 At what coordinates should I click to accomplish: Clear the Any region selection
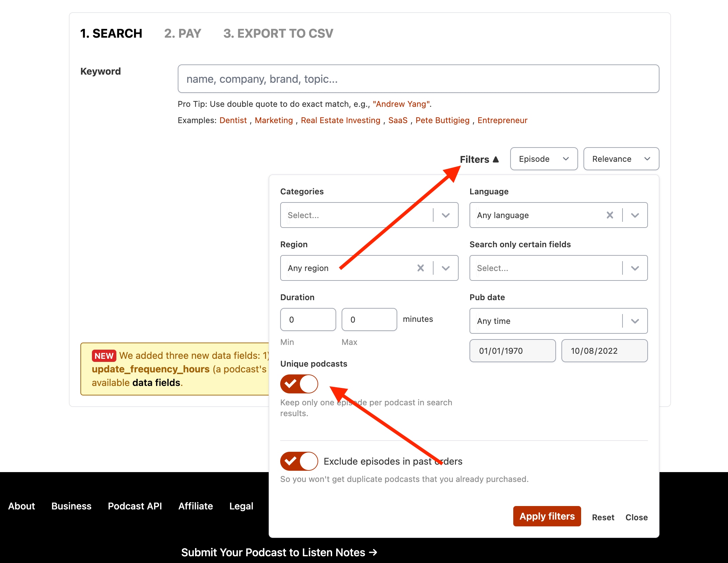tap(421, 268)
